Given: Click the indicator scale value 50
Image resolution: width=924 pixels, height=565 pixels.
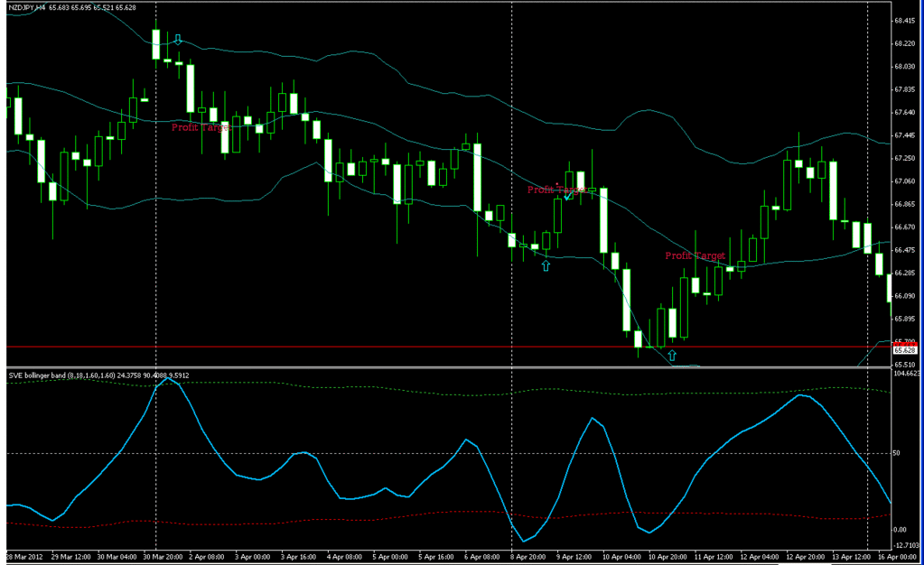Looking at the screenshot, I should click(896, 453).
